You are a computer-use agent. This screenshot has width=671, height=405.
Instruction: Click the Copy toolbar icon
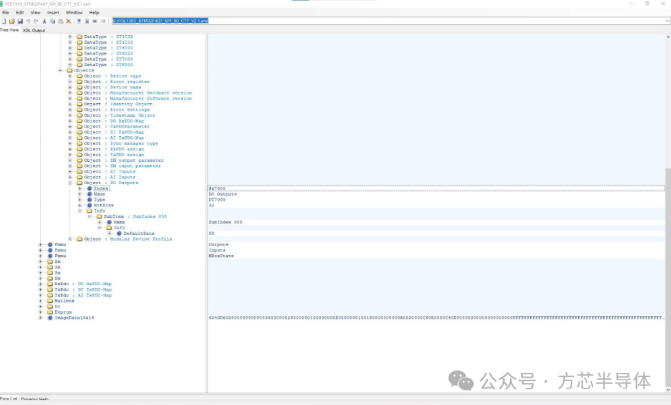coord(52,21)
